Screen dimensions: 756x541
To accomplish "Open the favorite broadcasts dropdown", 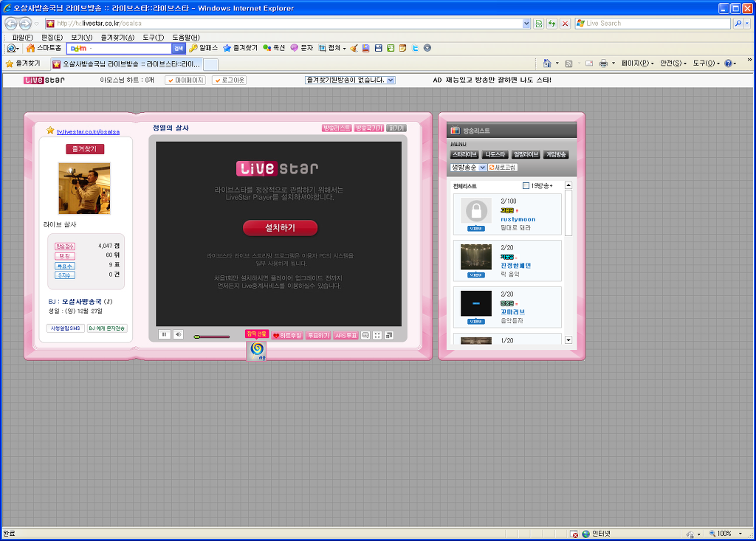I will point(350,80).
